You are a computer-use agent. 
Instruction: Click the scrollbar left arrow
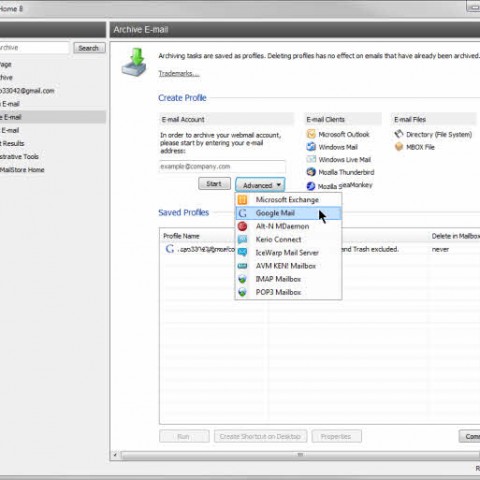(115, 455)
